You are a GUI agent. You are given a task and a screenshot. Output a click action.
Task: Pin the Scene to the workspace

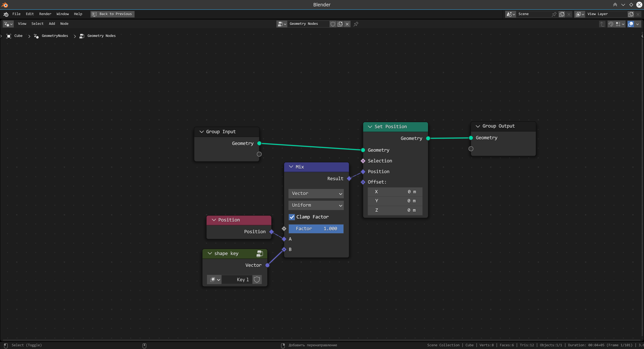click(554, 14)
